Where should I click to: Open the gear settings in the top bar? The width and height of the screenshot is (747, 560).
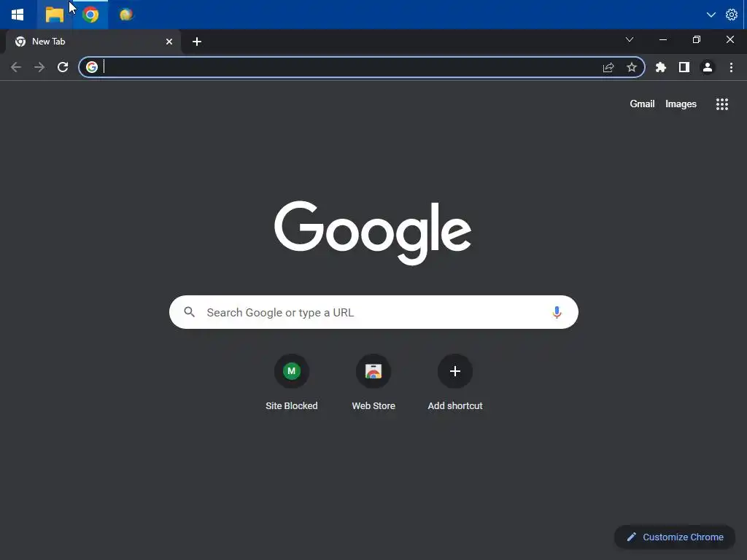pyautogui.click(x=731, y=15)
